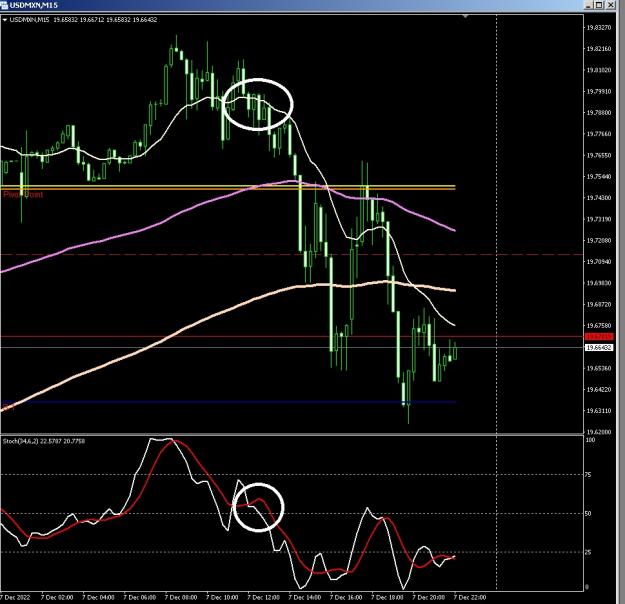
Task: Click price level 19.76550 on the axis
Action: pyautogui.click(x=599, y=155)
